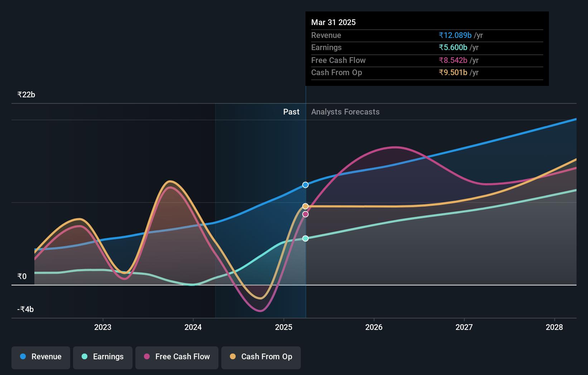
Task: Click the ₹5.600b earnings value in tooltip
Action: 453,47
